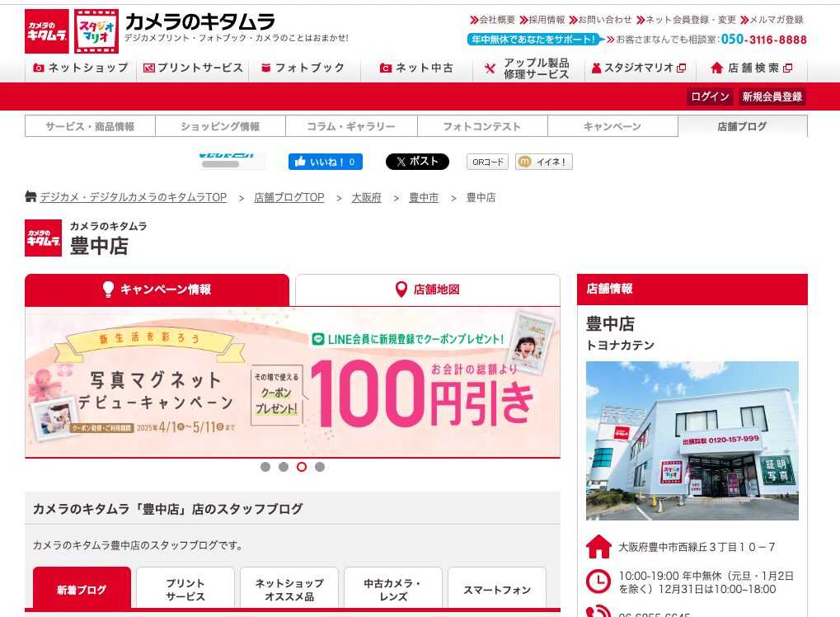Click the mixi イイネ! button
The image size is (840, 617).
(544, 162)
